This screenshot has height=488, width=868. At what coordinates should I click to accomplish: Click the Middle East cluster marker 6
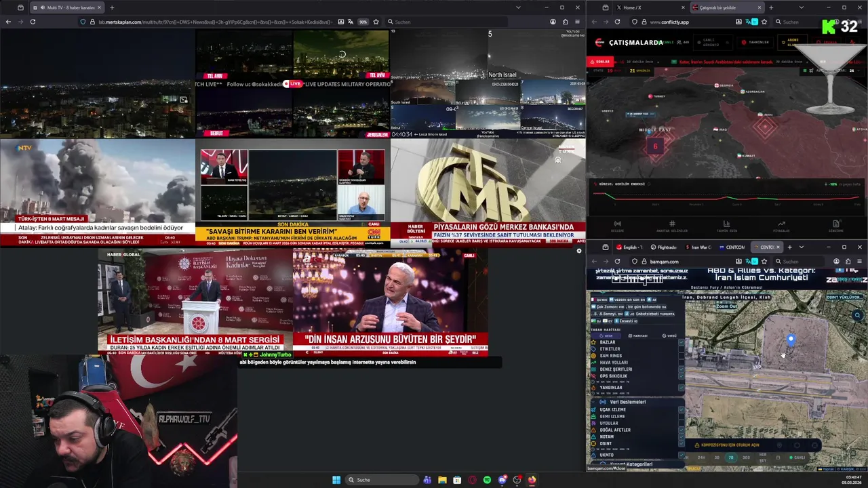pos(655,146)
